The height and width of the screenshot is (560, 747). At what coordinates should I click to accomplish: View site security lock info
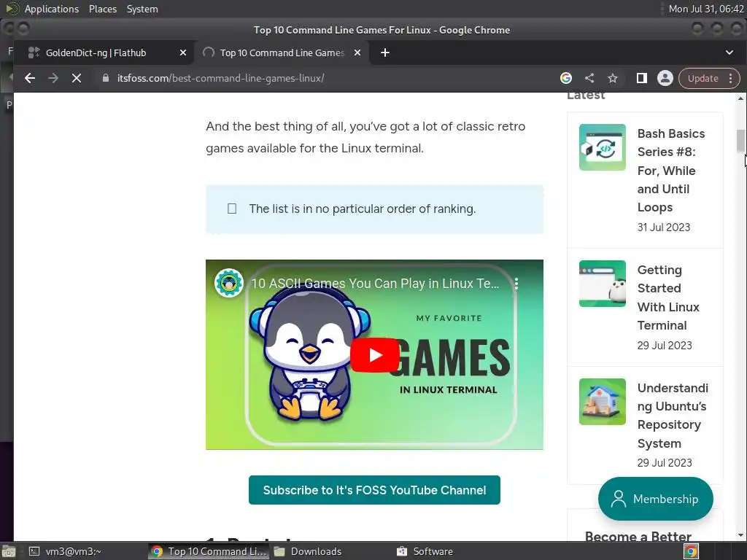pyautogui.click(x=106, y=78)
